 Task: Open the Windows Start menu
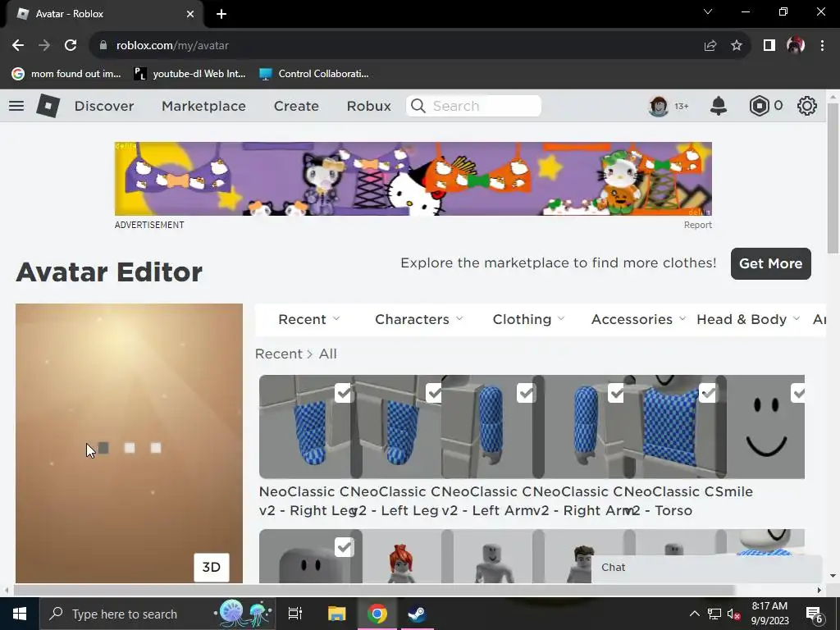[x=20, y=614]
